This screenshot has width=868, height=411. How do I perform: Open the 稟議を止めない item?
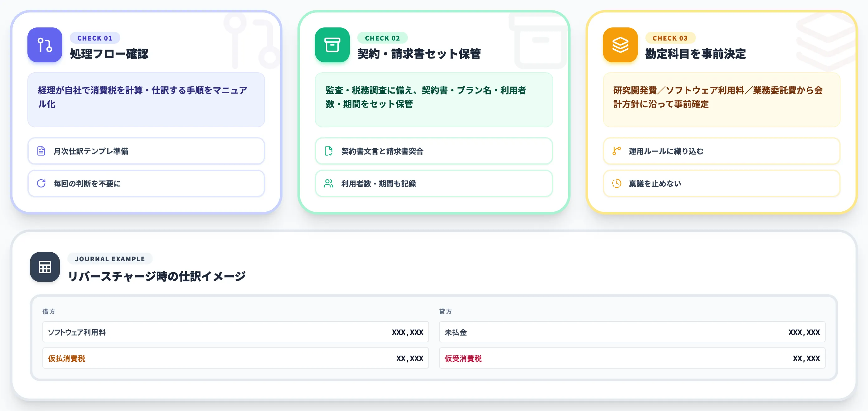click(x=722, y=183)
